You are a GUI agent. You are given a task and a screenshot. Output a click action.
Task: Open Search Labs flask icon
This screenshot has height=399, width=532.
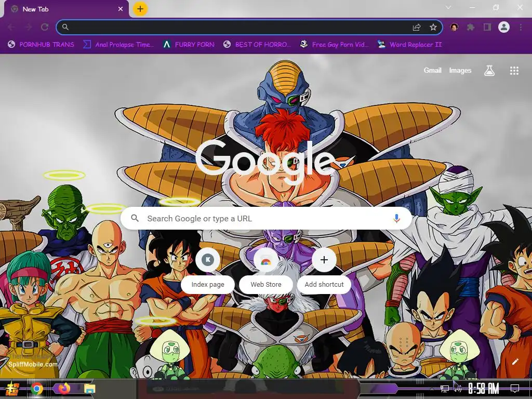point(489,71)
